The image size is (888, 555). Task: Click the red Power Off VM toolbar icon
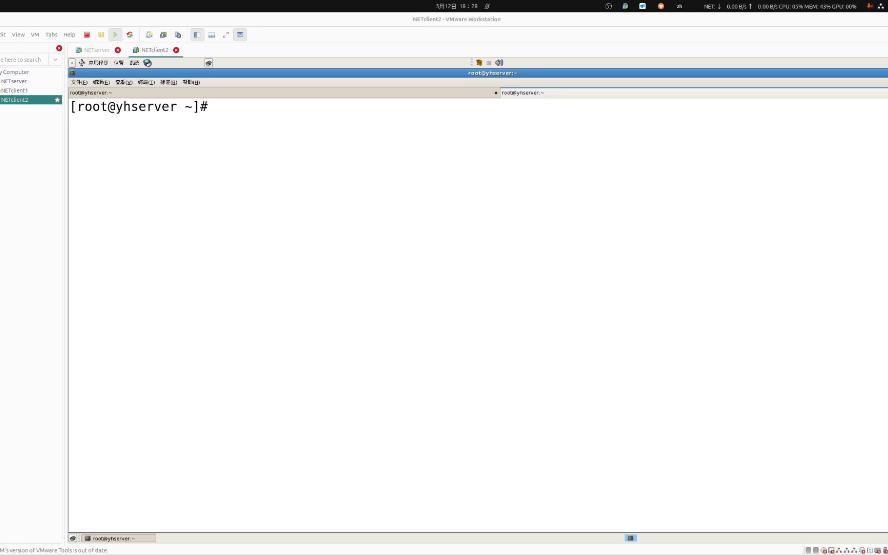coord(87,35)
